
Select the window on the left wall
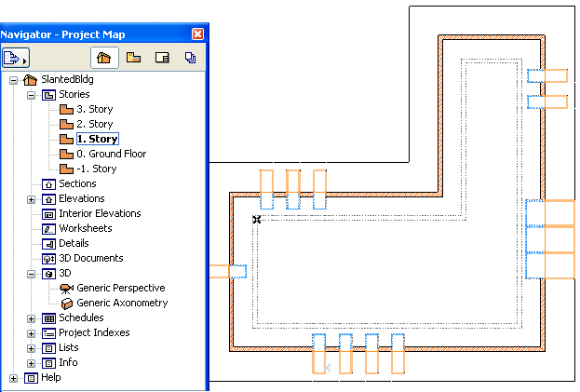pyautogui.click(x=228, y=272)
